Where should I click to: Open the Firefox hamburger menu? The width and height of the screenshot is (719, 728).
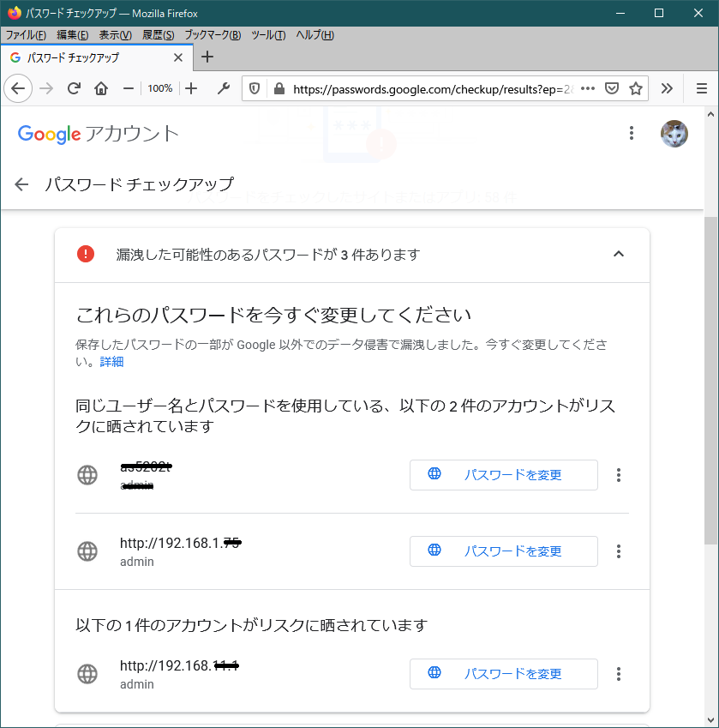[x=702, y=88]
